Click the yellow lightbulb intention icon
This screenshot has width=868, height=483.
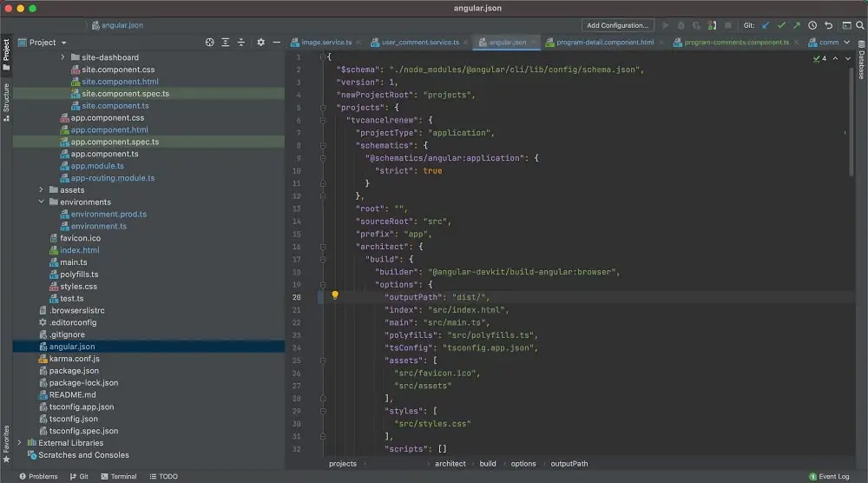click(x=335, y=296)
